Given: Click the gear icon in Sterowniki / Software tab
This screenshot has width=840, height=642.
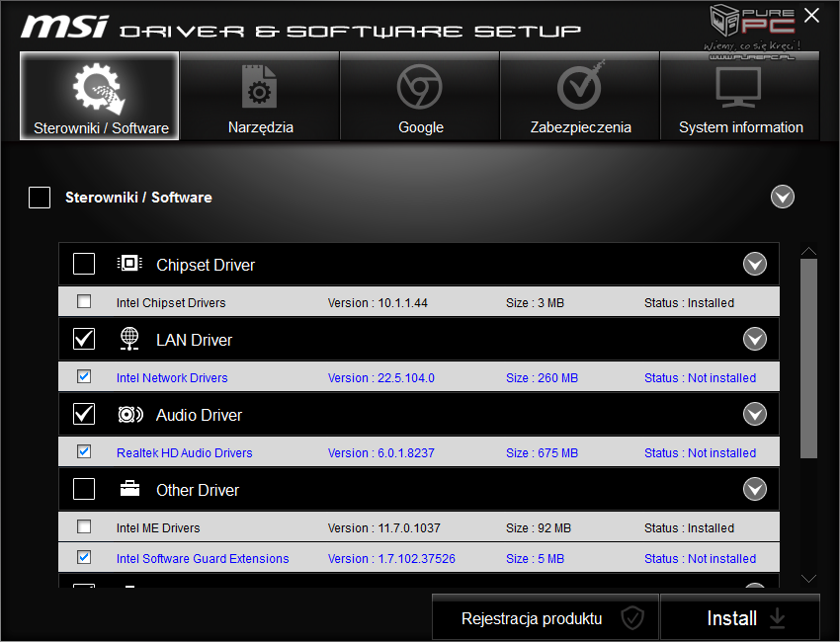Looking at the screenshot, I should (x=99, y=88).
